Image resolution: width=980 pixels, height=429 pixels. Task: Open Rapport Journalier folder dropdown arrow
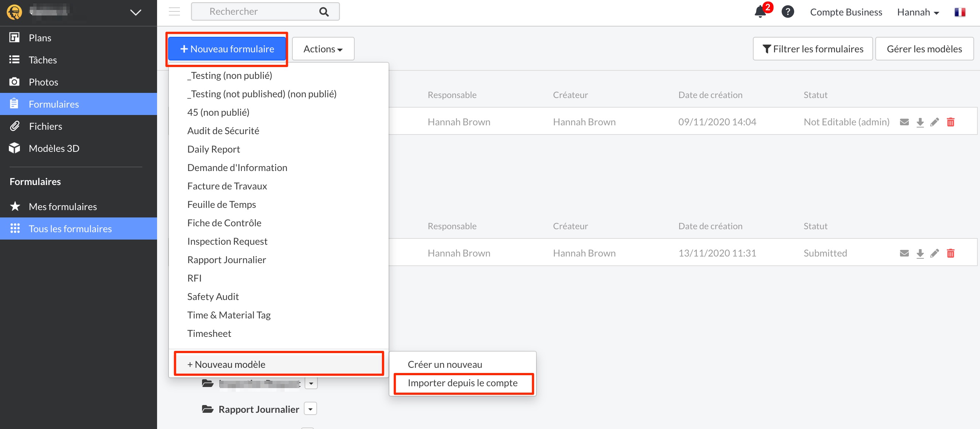coord(310,409)
